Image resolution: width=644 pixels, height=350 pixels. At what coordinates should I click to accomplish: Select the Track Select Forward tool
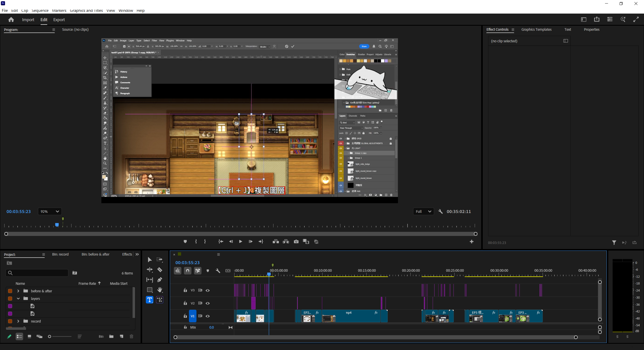click(x=159, y=260)
